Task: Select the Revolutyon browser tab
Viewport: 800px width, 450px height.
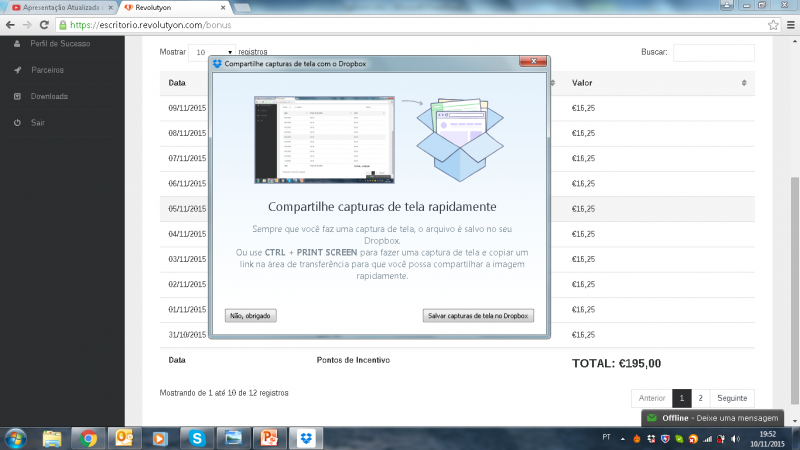Action: tap(173, 8)
